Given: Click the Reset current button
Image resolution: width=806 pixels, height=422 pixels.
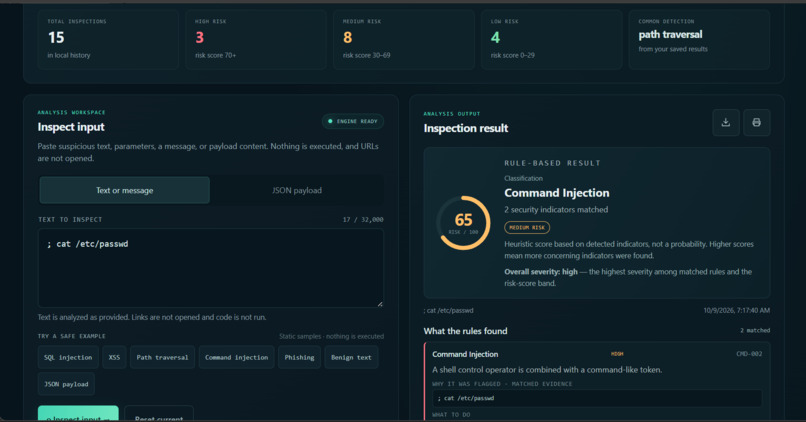Looking at the screenshot, I should coord(159,414).
